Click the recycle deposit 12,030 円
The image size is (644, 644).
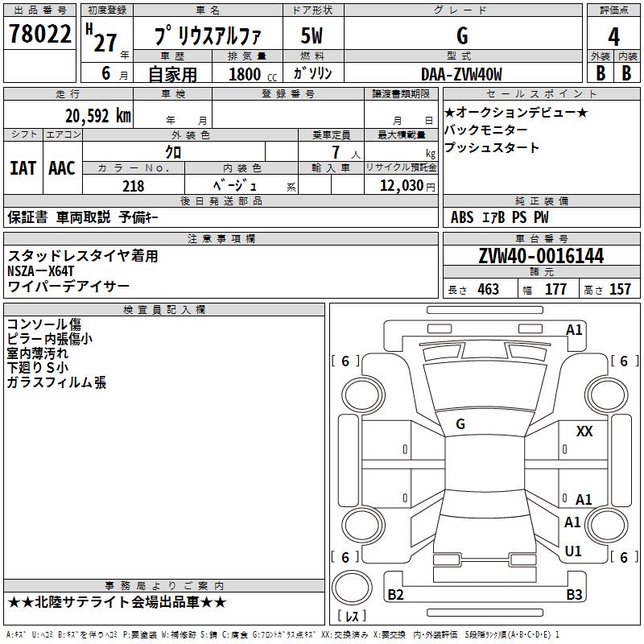(407, 186)
